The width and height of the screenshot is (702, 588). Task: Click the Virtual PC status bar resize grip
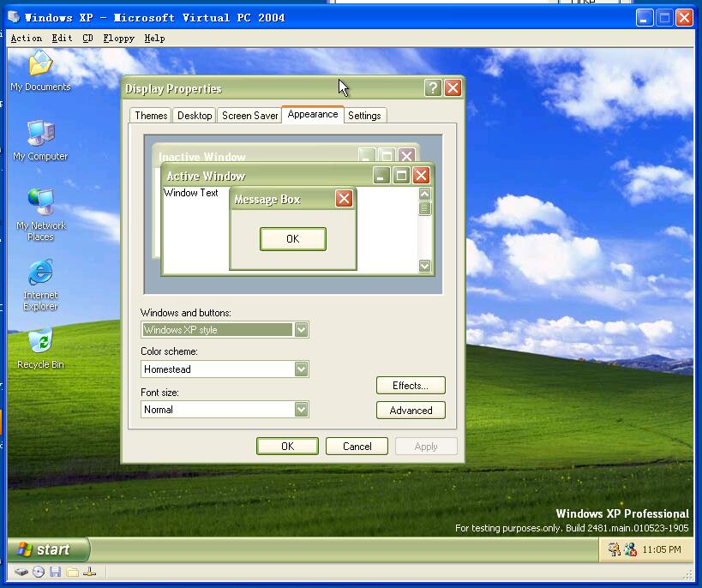pyautogui.click(x=687, y=575)
